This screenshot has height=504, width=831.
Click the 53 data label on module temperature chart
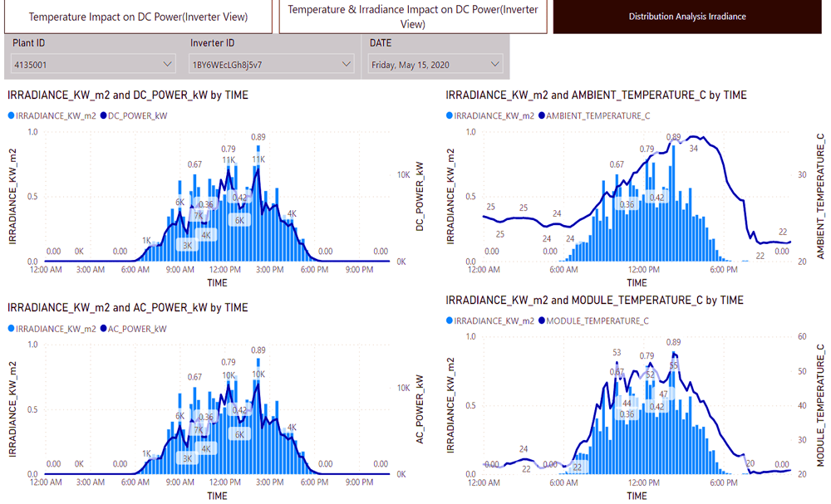(617, 353)
